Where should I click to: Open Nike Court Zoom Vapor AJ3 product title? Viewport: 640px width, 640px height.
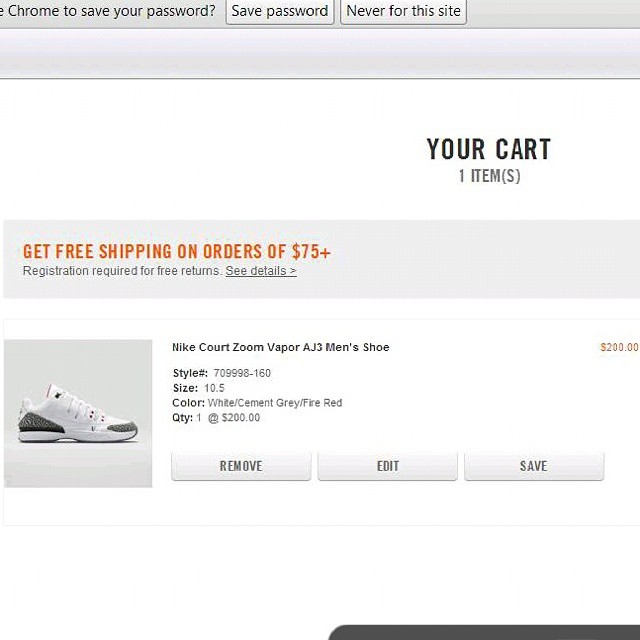pos(280,347)
